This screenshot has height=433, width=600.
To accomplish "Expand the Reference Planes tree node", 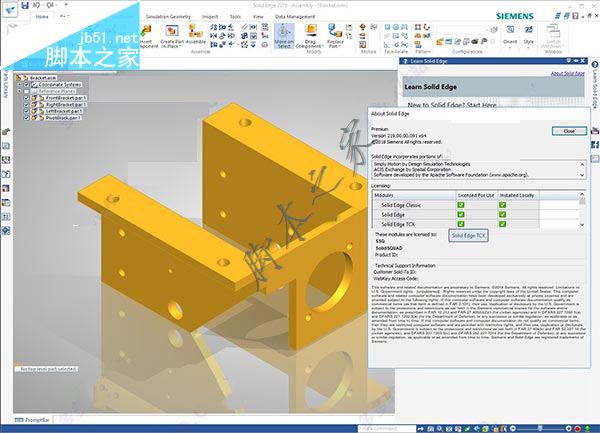I will [x=20, y=91].
